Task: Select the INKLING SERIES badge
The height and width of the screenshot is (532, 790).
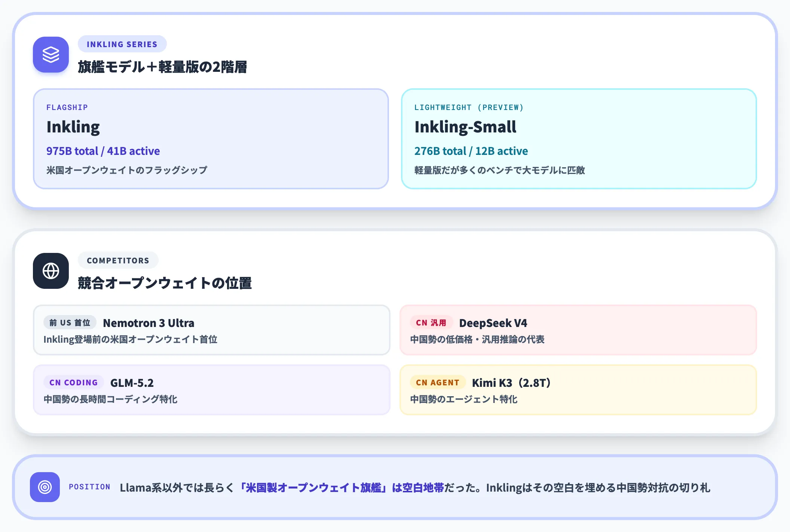Action: click(122, 44)
